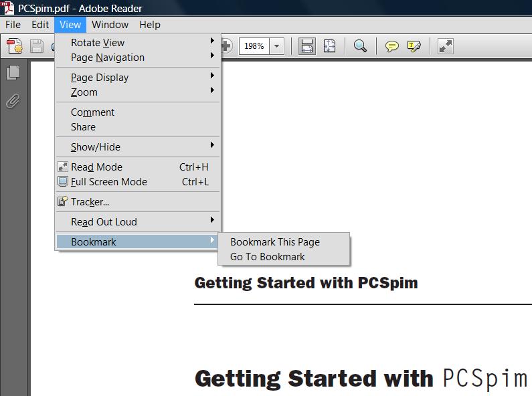The height and width of the screenshot is (396, 532).
Task: Add a sticky note comment
Action: click(x=391, y=45)
